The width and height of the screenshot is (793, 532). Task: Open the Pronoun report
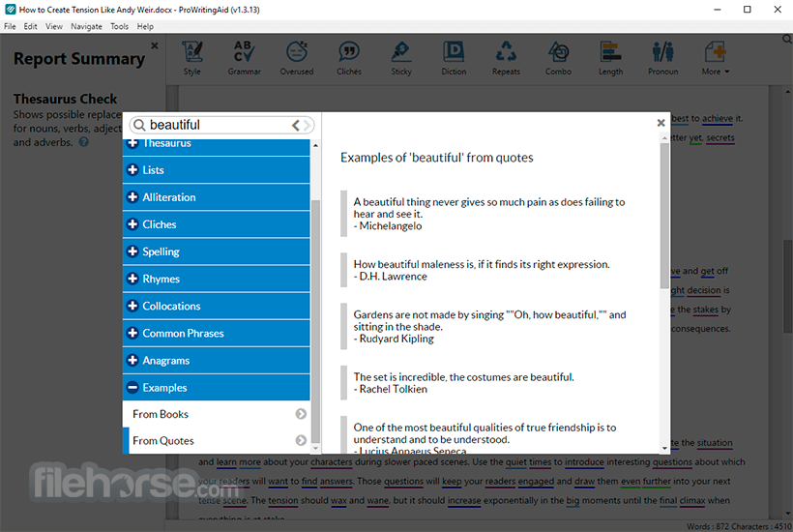[x=663, y=58]
